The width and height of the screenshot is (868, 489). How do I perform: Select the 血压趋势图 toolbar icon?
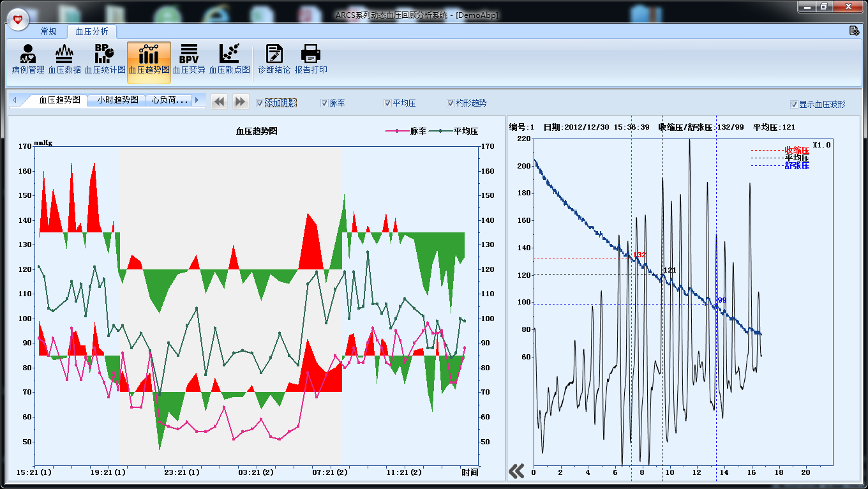tap(149, 60)
